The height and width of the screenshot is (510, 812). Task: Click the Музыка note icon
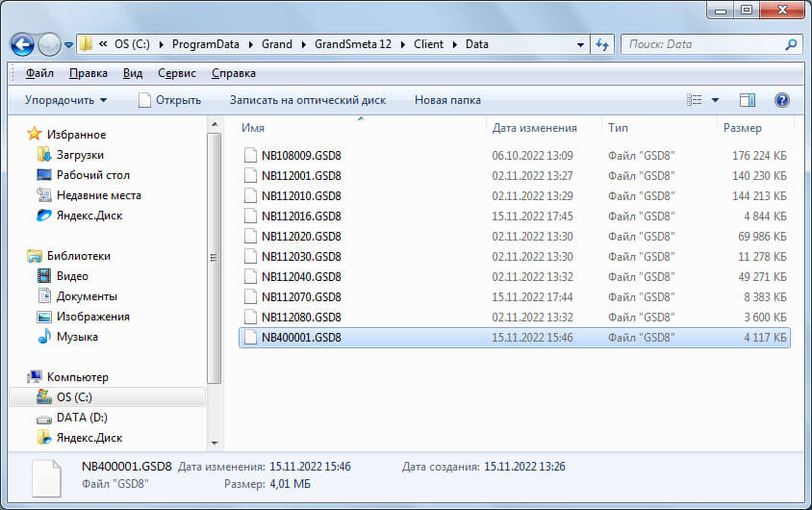44,336
